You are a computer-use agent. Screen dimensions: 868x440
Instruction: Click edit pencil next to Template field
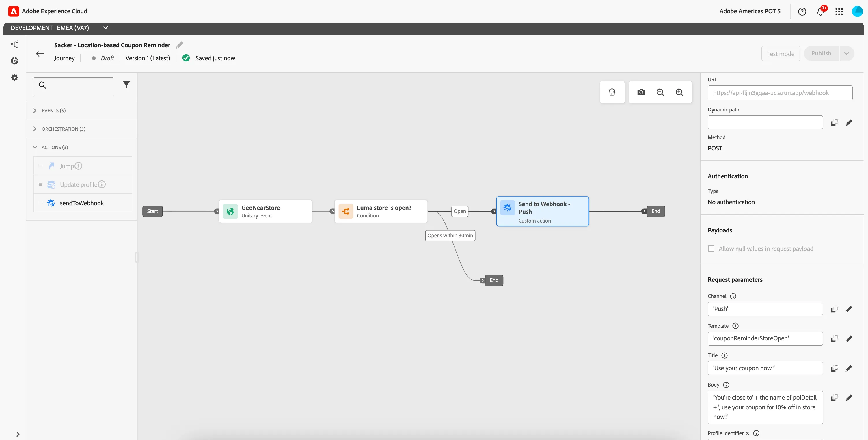[x=849, y=339]
